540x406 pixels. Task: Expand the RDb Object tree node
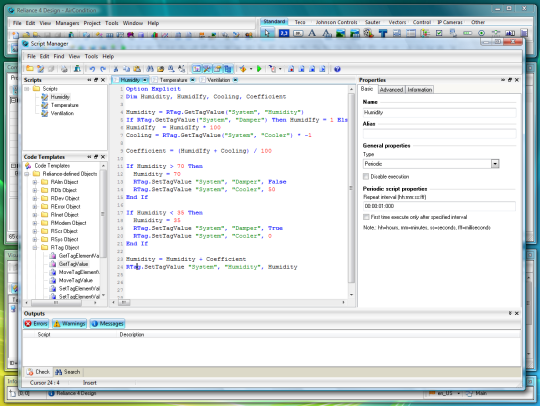35,190
